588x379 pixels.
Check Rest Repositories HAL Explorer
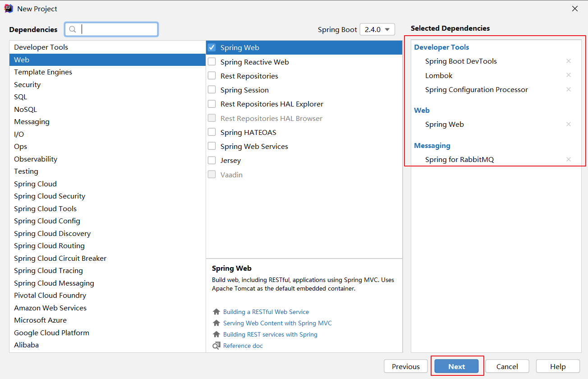tap(212, 104)
